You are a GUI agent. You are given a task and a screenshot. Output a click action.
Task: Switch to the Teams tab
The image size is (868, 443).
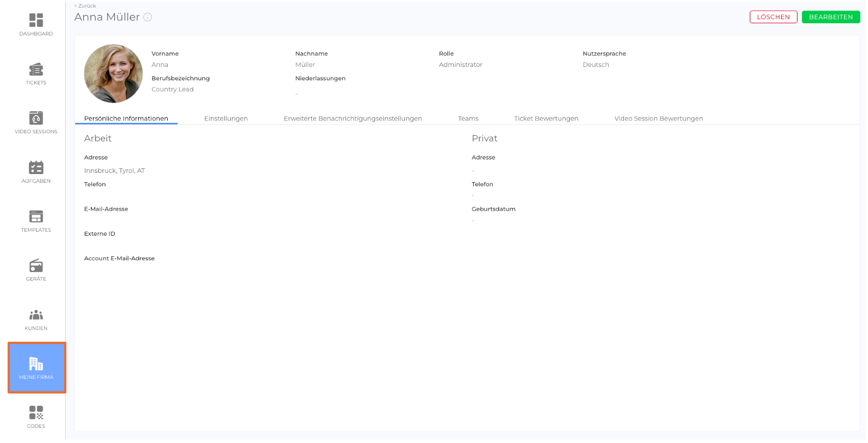(468, 118)
